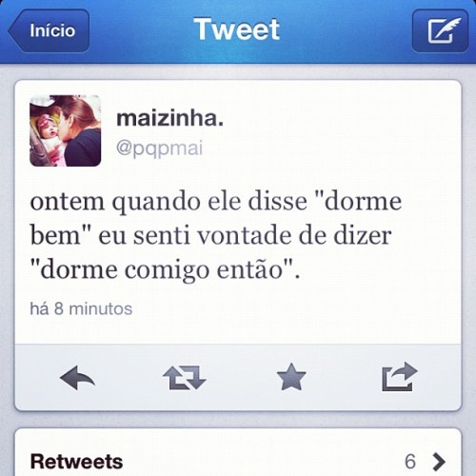This screenshot has height=476, width=476.
Task: Click the empty area below the timestamp
Action: pyautogui.click(x=238, y=330)
